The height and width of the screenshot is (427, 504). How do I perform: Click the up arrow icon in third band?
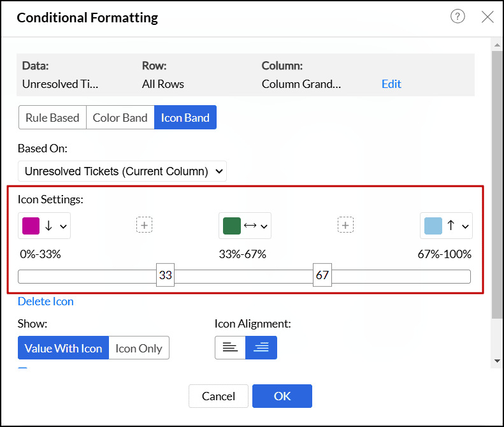[450, 226]
